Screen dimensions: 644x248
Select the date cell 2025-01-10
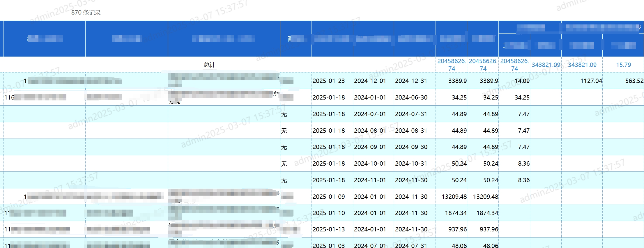328,213
